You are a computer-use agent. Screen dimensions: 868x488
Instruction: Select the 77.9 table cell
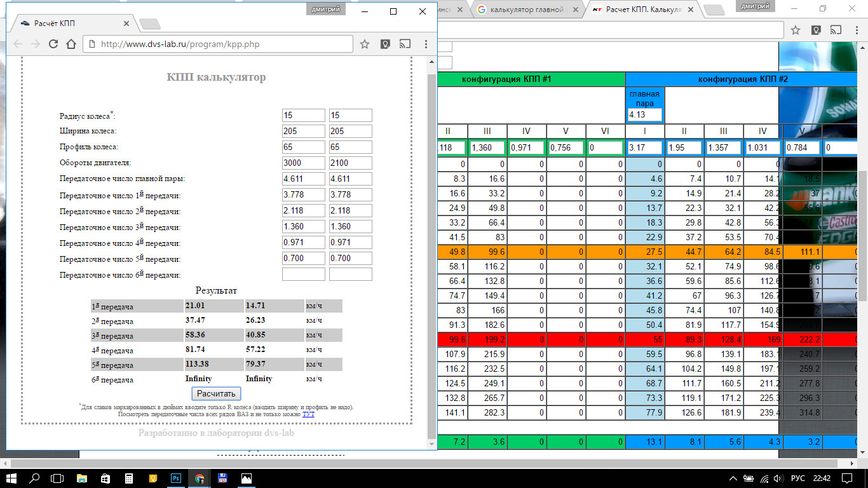(x=645, y=413)
